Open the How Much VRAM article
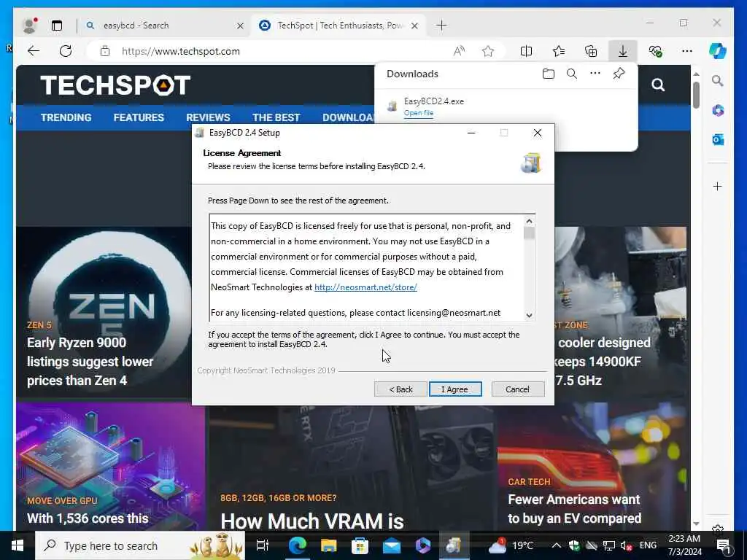This screenshot has height=560, width=747. (312, 521)
